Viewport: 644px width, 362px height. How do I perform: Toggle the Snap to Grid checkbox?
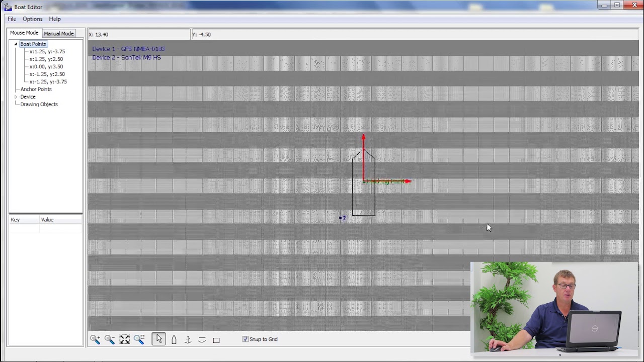[x=246, y=339]
